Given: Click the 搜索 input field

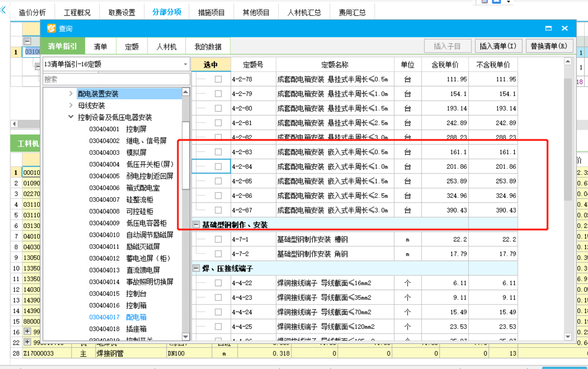Looking at the screenshot, I should coord(116,79).
